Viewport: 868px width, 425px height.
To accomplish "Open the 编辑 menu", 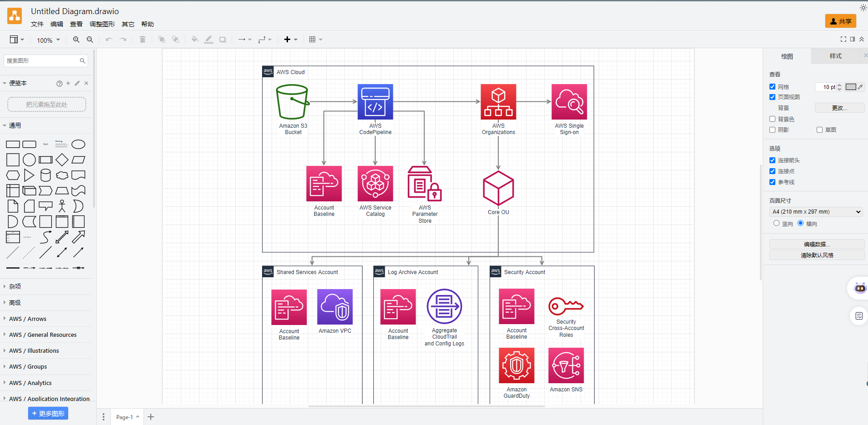I will coord(57,24).
